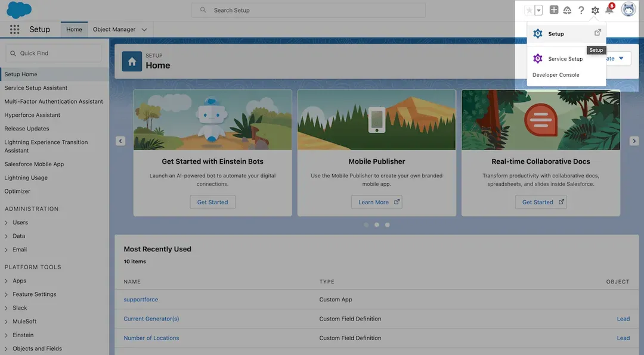Click the Favorites star icon
This screenshot has height=355, width=644.
[529, 10]
